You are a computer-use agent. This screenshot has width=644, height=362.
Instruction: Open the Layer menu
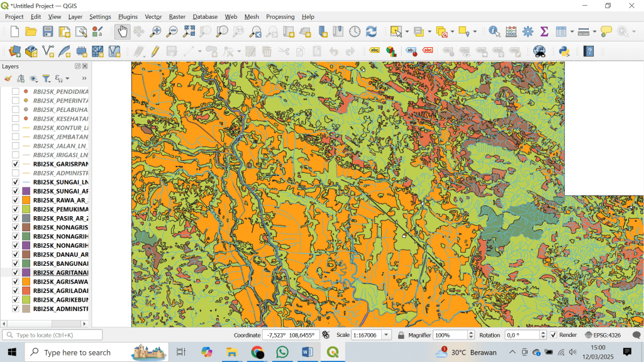(75, 16)
